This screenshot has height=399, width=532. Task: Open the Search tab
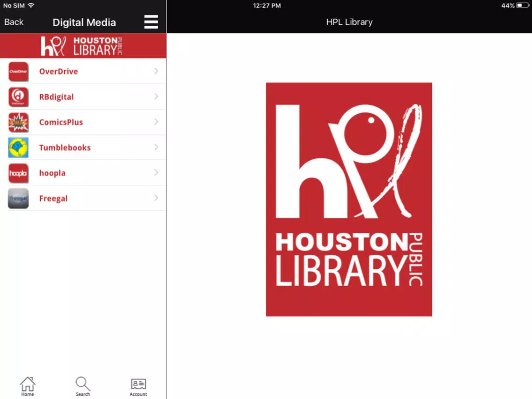[x=83, y=386]
